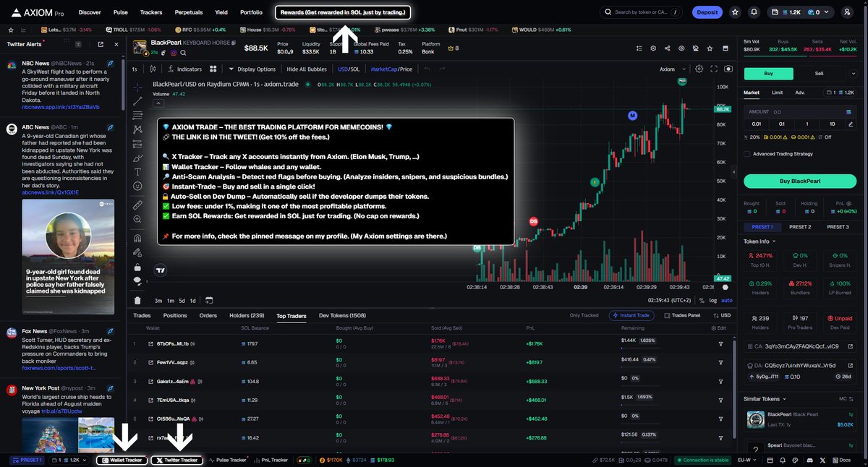Switch to the Dev Tokens (1508) tab

(x=343, y=316)
